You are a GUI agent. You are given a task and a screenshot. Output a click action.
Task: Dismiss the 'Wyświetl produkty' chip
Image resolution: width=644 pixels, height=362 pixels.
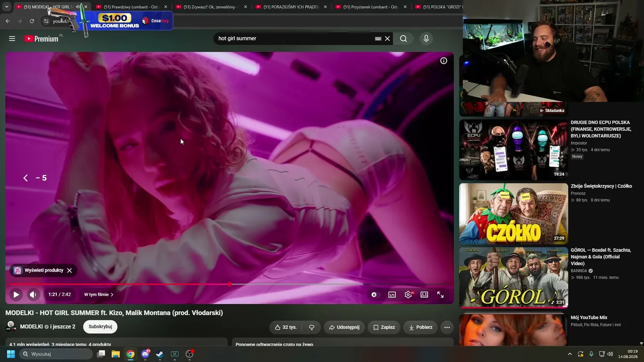[69, 270]
